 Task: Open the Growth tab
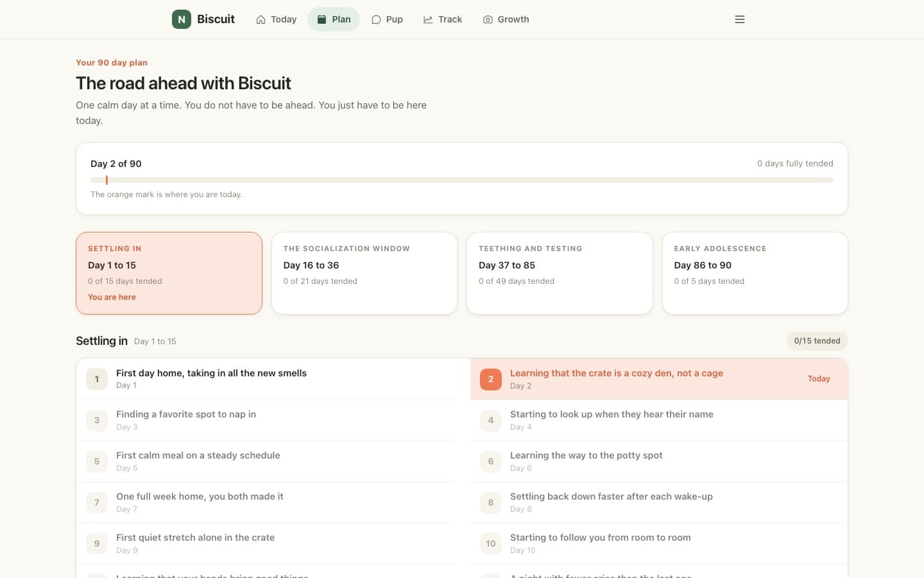506,19
